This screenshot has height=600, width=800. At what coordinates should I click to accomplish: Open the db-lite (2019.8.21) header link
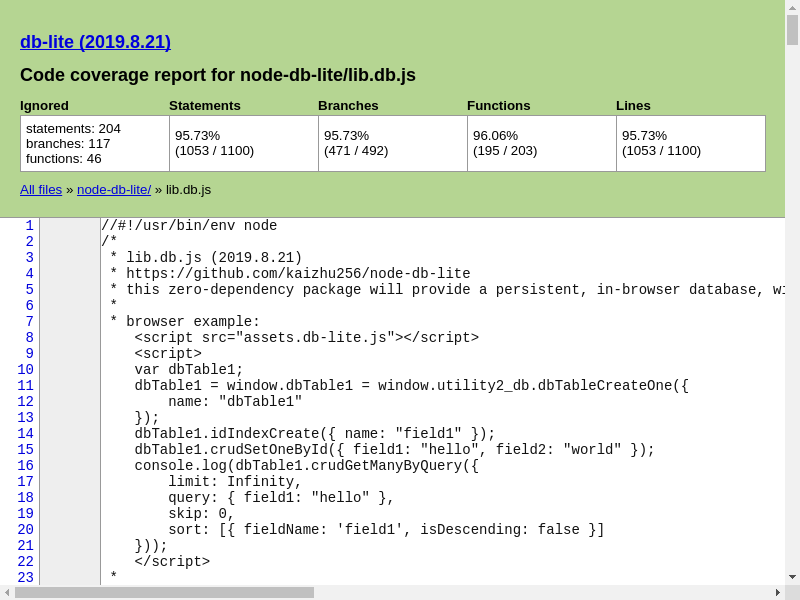[x=95, y=41]
